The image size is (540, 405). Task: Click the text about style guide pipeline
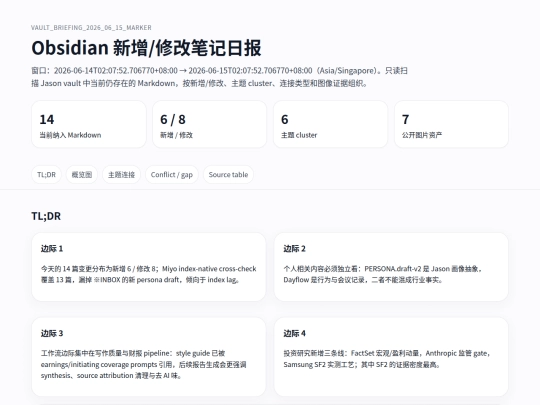point(143,364)
